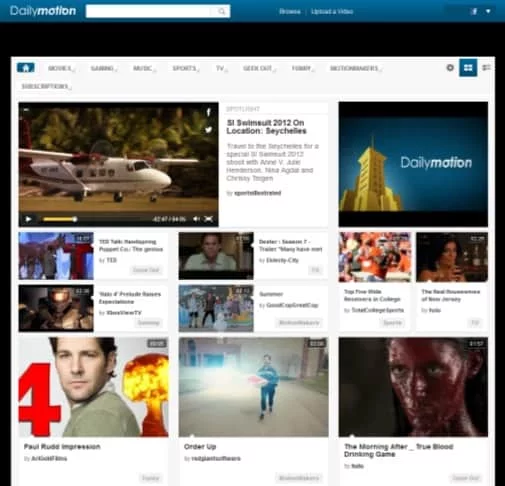Image resolution: width=505 pixels, height=486 pixels.
Task: Expand the account dropdown arrow in header
Action: click(x=488, y=11)
